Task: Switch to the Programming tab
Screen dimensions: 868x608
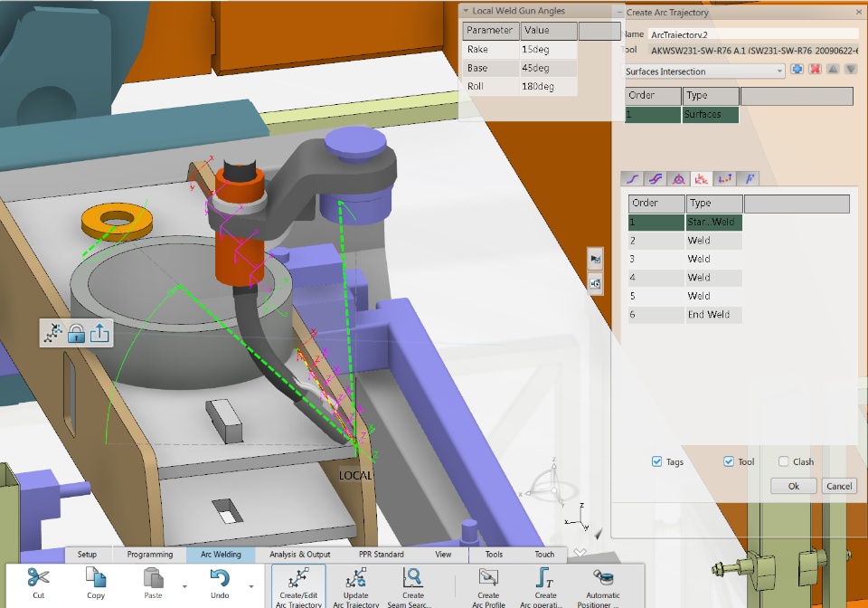Action: (x=149, y=555)
